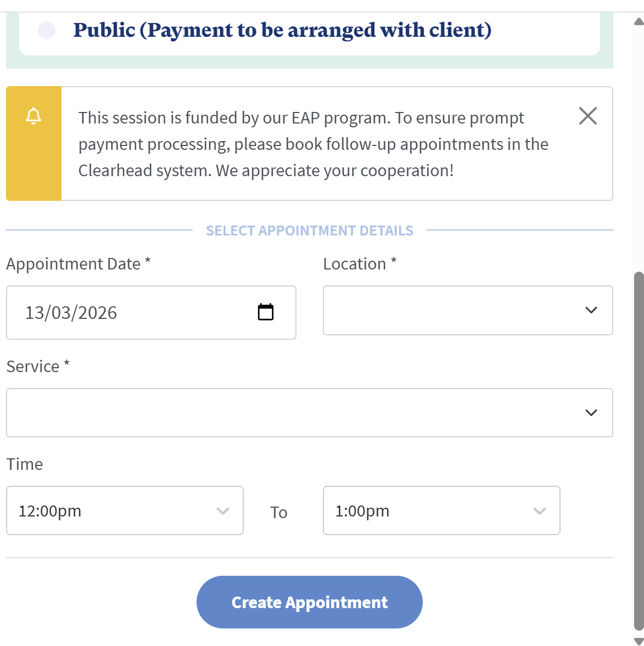Click the bell notification icon

34,116
